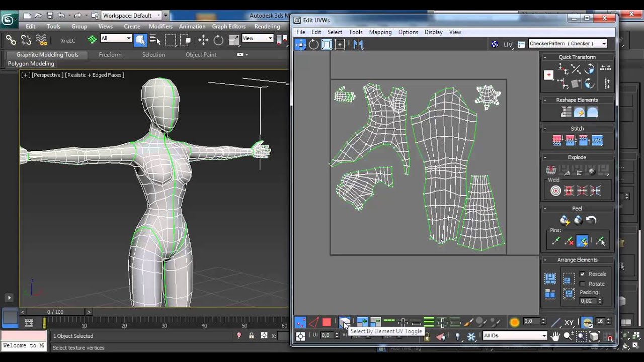The width and height of the screenshot is (644, 362).
Task: Select Zoom tool in UV editor
Action: click(x=568, y=336)
